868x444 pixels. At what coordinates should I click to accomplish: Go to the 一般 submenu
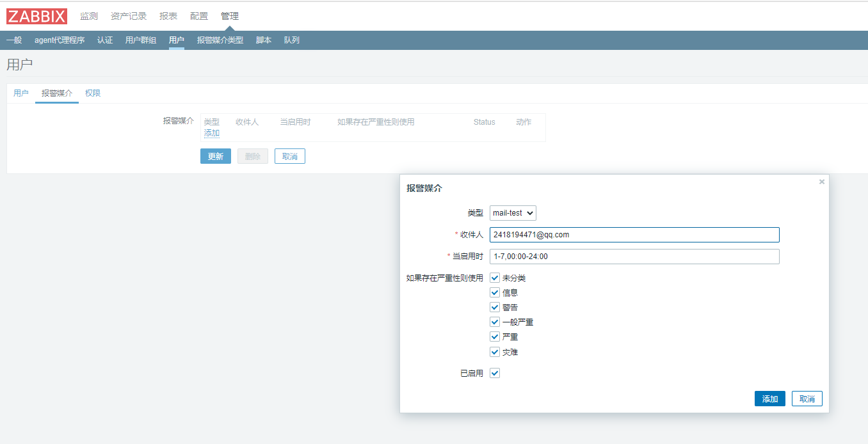pos(14,40)
